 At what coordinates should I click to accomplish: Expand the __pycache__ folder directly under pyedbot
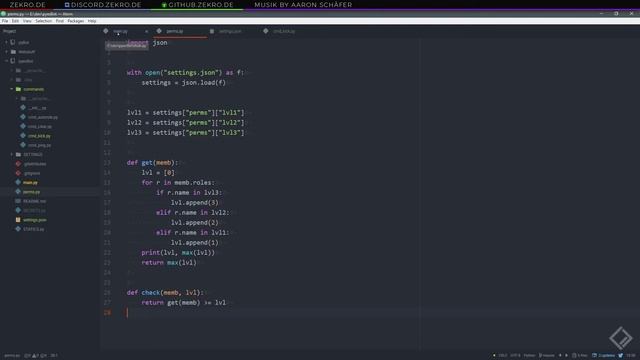point(12,70)
